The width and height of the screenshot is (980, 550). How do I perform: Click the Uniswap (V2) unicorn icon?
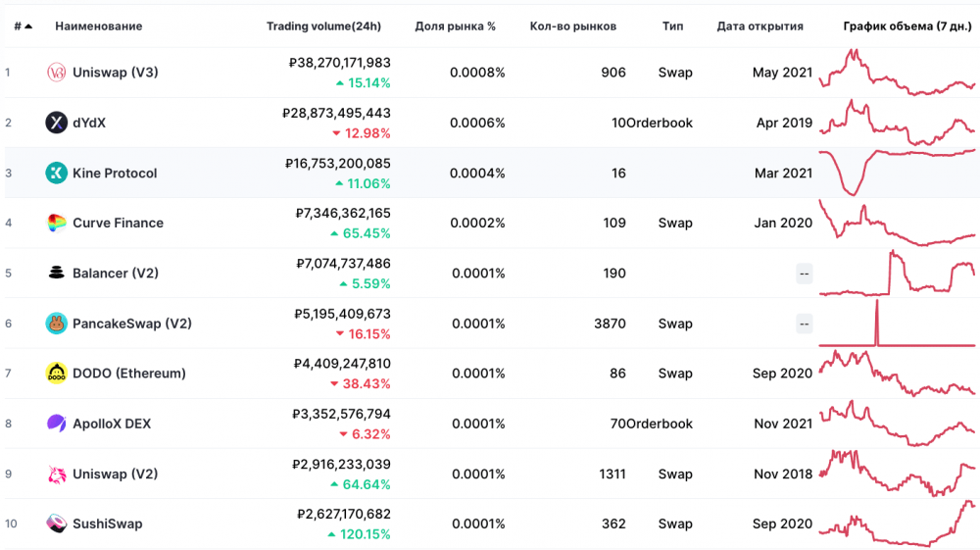[x=56, y=474]
